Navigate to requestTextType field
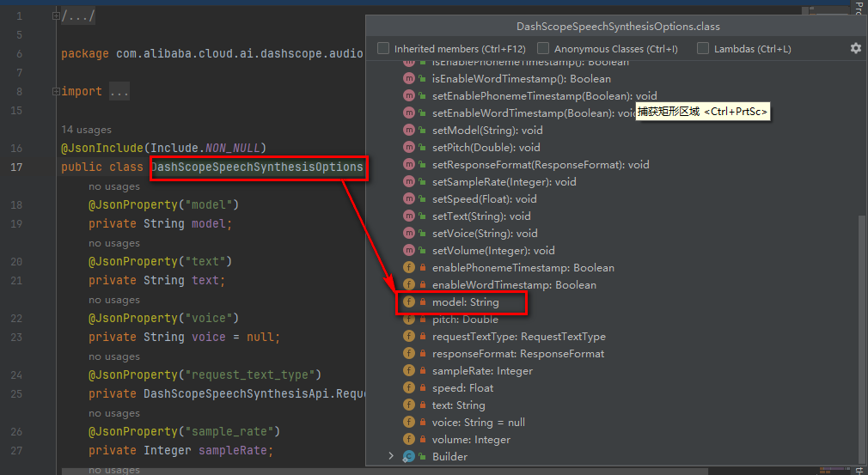The height and width of the screenshot is (475, 868). (x=519, y=336)
